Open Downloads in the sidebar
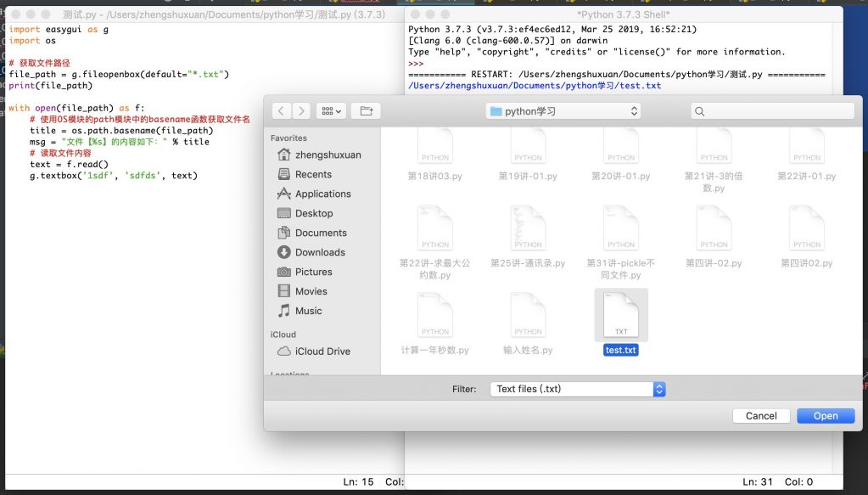868x495 pixels. 320,252
